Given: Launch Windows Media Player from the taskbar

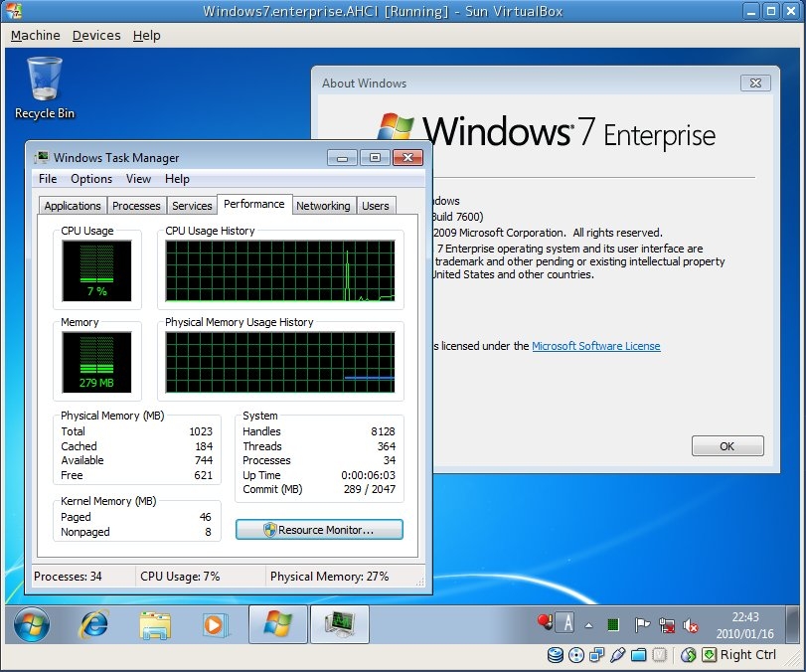Looking at the screenshot, I should (x=215, y=624).
